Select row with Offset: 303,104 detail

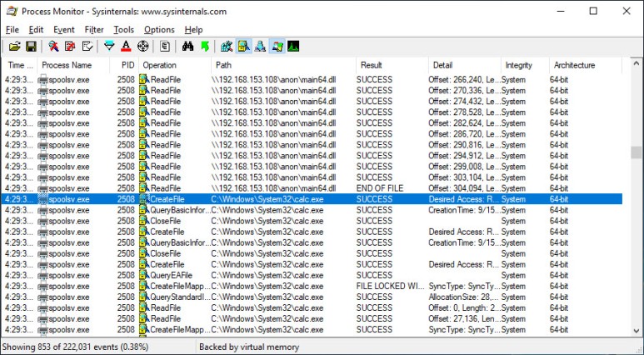tap(312, 177)
